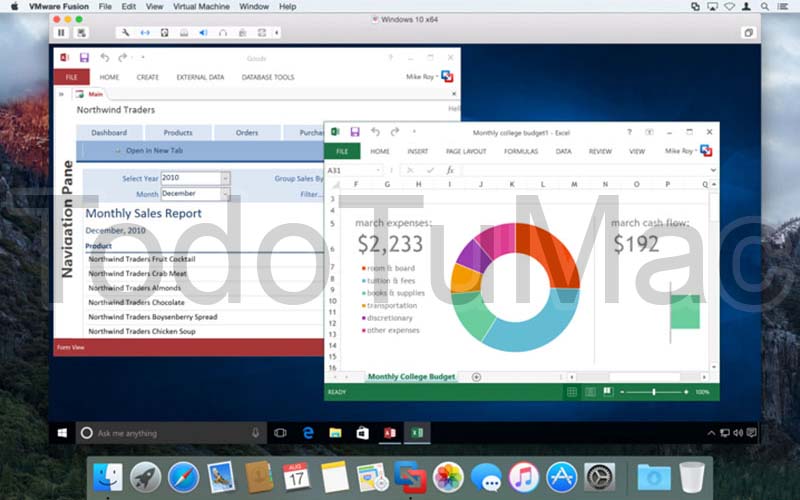800x500 pixels.
Task: Open the EXTERNAL DATA tab
Action: [200, 77]
